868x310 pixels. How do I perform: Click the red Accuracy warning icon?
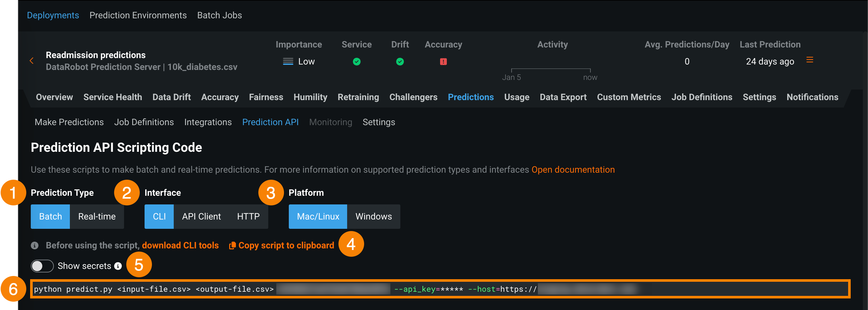(443, 62)
